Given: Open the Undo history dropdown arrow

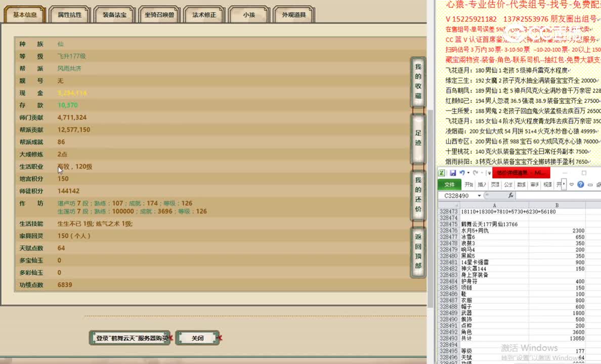Looking at the screenshot, I should [468, 173].
